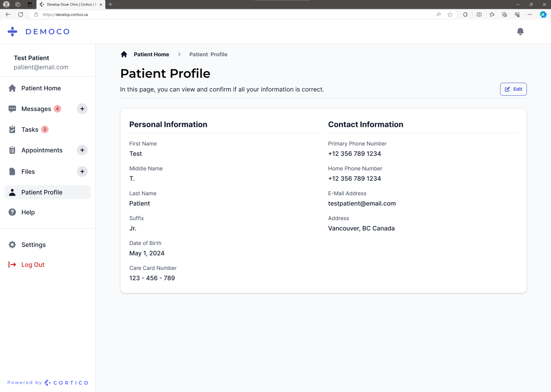Expand the plus button beside Appointments

(x=82, y=150)
